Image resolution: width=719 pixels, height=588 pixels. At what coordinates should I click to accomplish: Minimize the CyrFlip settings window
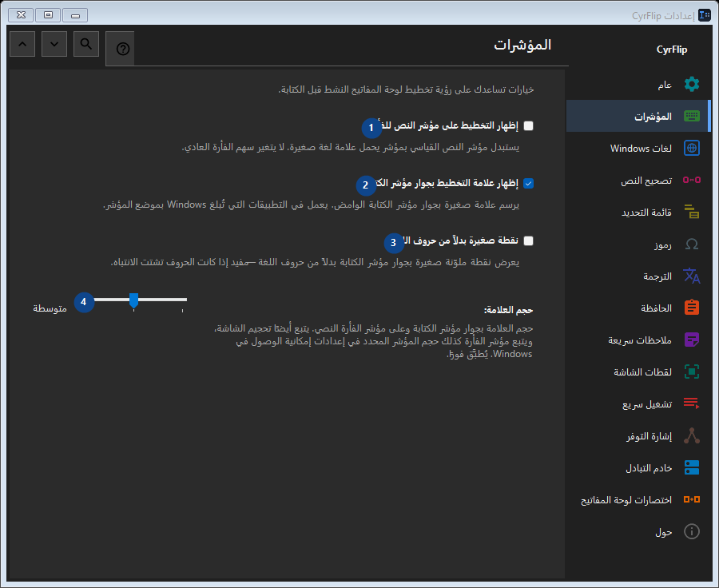coord(75,15)
